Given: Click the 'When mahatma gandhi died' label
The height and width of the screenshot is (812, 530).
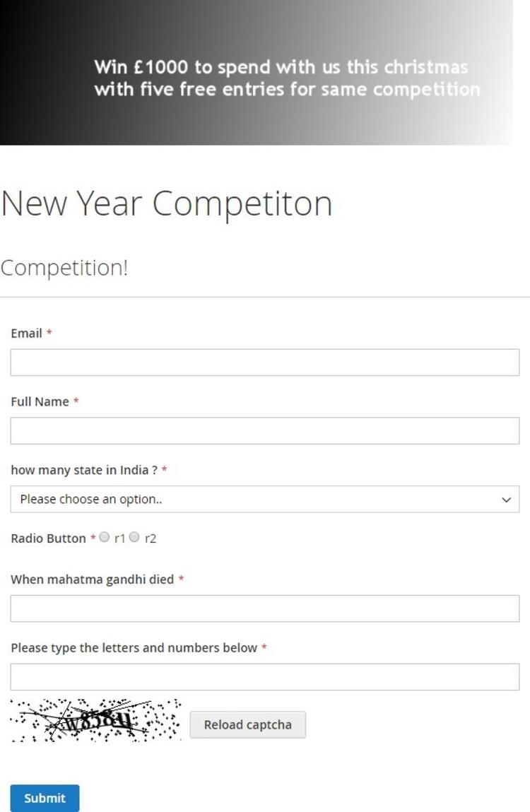Looking at the screenshot, I should pyautogui.click(x=92, y=579).
